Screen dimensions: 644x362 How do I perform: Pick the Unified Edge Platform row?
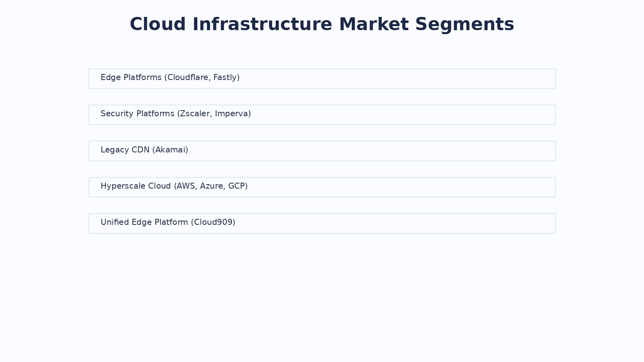322,223
